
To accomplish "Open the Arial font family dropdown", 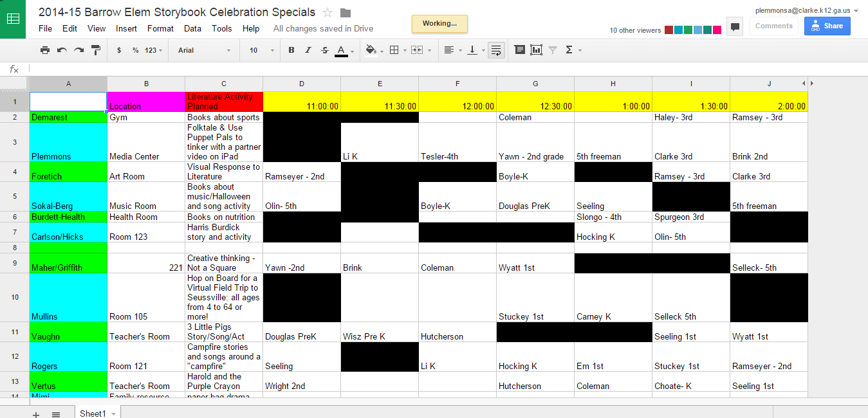I will click(x=204, y=50).
